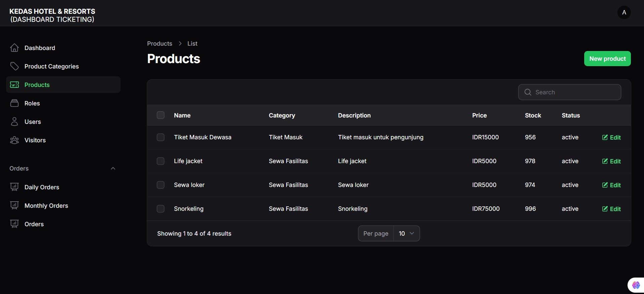Open the Per page dropdown

(x=406, y=233)
